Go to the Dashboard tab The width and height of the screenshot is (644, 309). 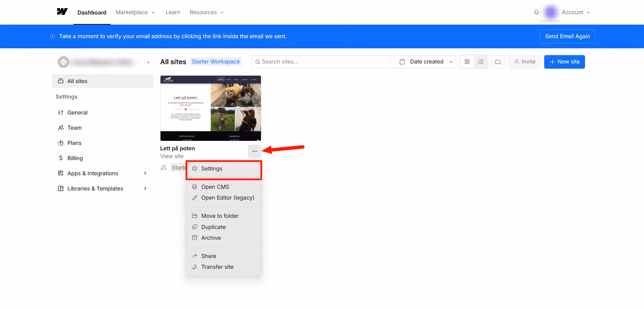point(92,12)
